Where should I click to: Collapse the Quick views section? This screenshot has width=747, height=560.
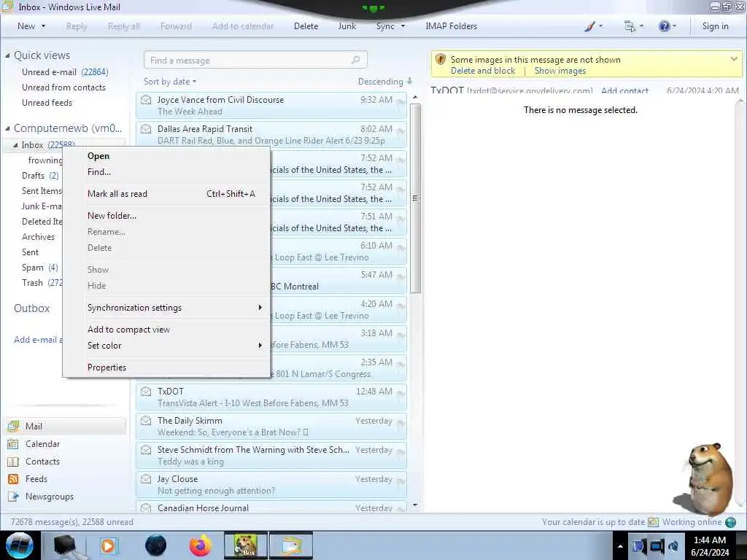(x=7, y=55)
